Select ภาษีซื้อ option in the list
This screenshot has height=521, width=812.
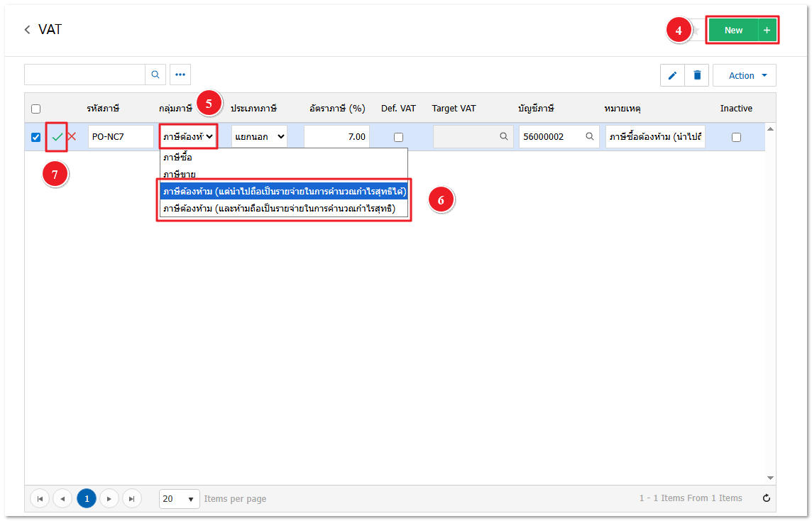click(177, 157)
